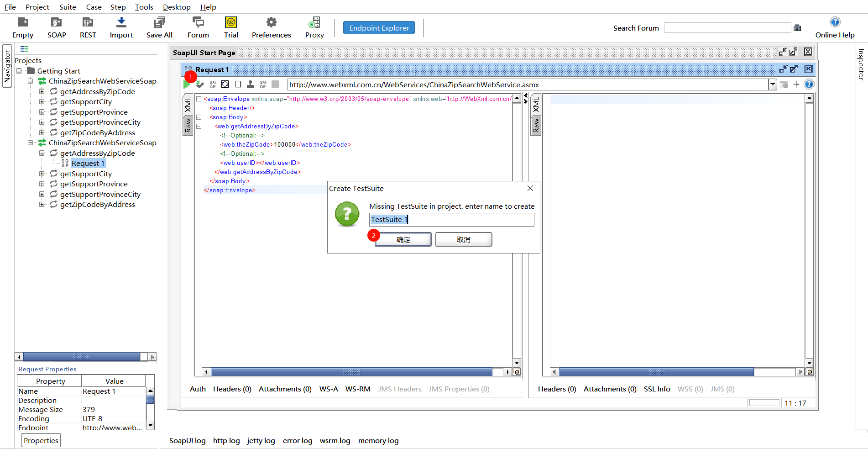Click the endpoint URL field
Image resolution: width=868 pixels, height=449 pixels.
528,85
